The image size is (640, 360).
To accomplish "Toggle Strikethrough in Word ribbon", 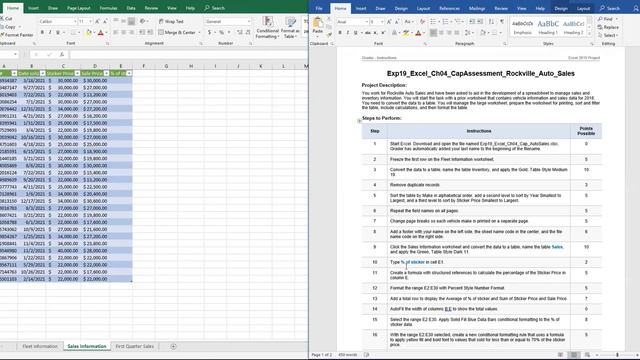I will tap(368, 33).
